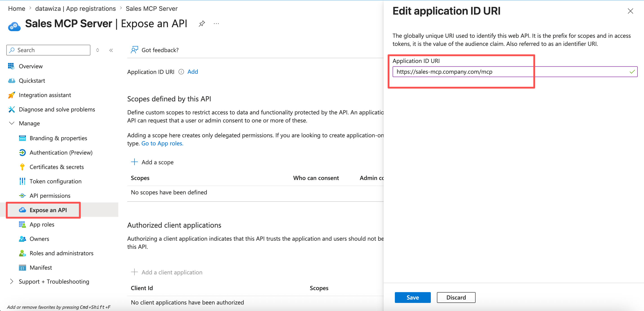Click Add a client application
The image size is (644, 311).
click(167, 272)
